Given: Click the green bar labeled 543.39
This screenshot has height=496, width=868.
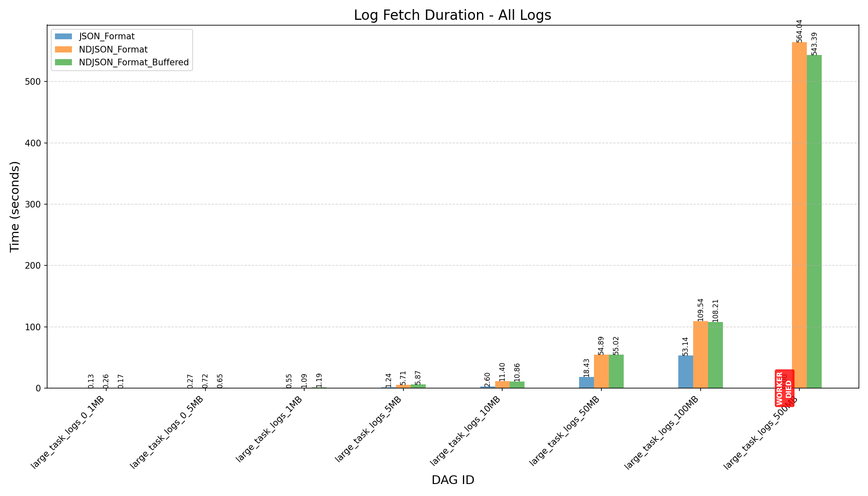Looking at the screenshot, I should (x=814, y=221).
